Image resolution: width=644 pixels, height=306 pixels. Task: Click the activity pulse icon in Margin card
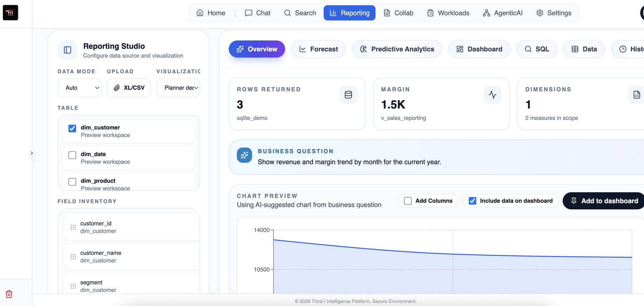(493, 95)
